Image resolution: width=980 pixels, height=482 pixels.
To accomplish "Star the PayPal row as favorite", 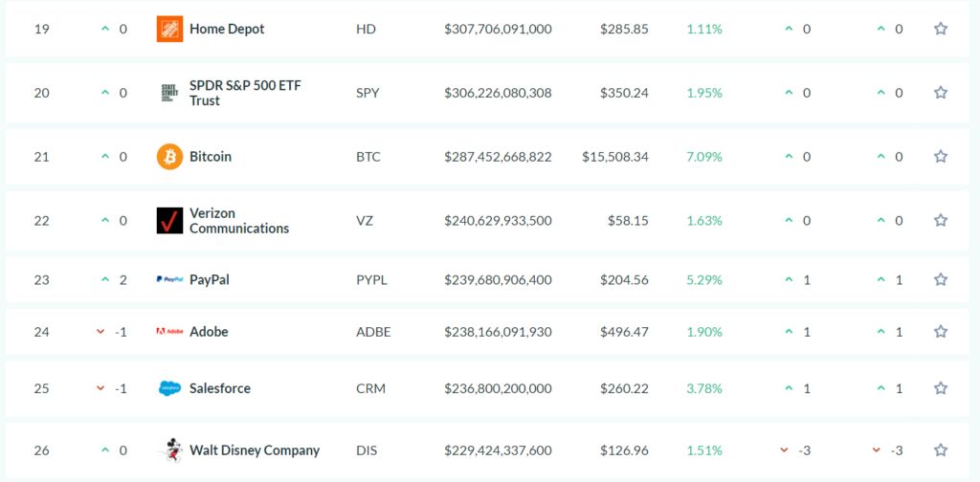I will coord(941,280).
